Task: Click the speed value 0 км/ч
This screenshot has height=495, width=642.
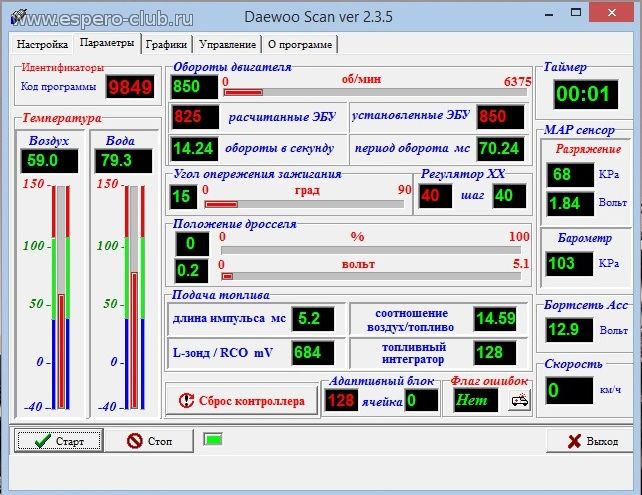Action: point(570,390)
